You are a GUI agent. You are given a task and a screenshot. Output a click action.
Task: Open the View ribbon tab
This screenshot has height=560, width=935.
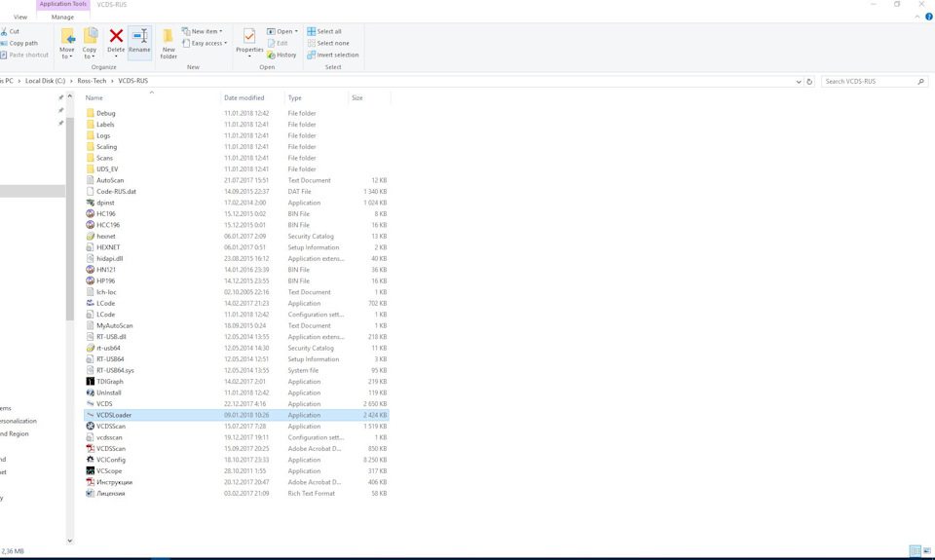[20, 17]
